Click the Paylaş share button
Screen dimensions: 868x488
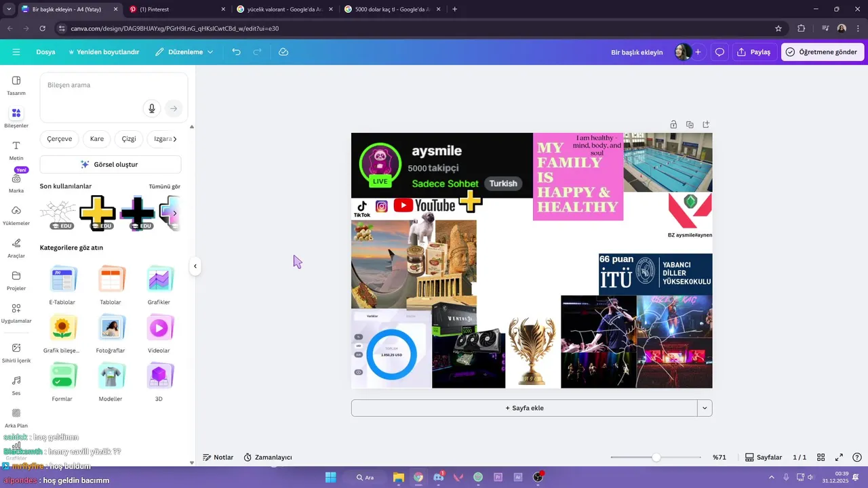click(x=754, y=52)
